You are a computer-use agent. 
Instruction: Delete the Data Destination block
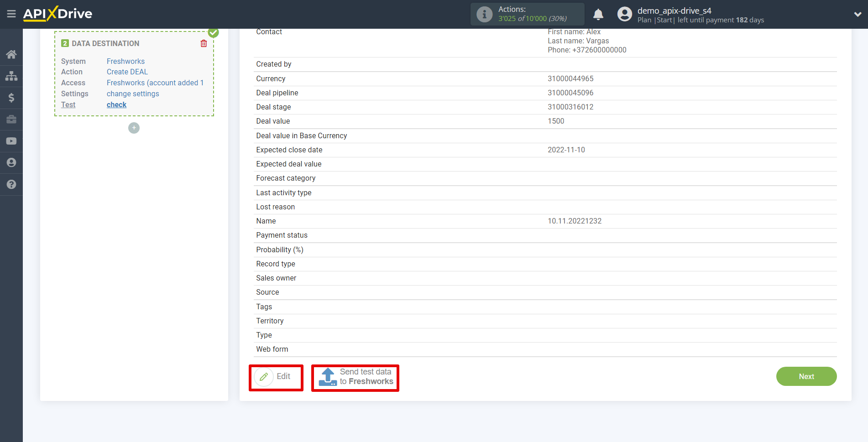(x=204, y=43)
